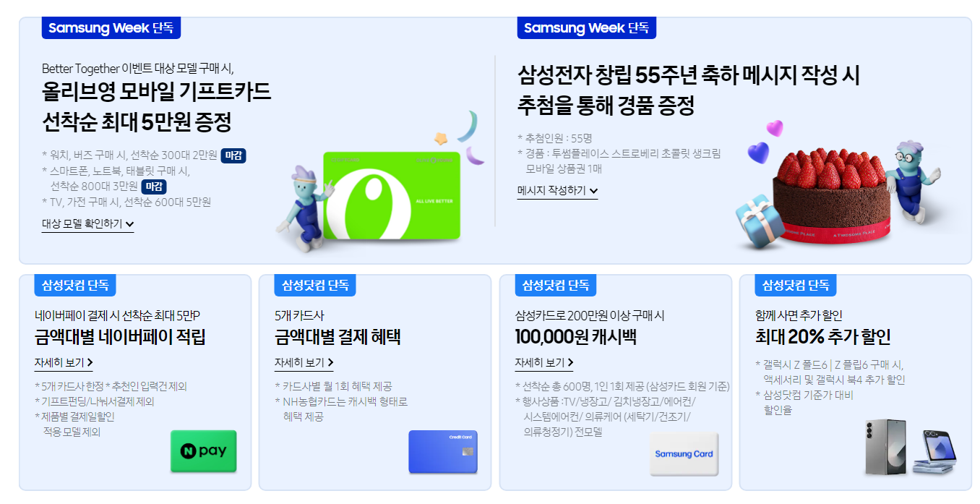Click the purple heart icon above the cake

click(775, 128)
